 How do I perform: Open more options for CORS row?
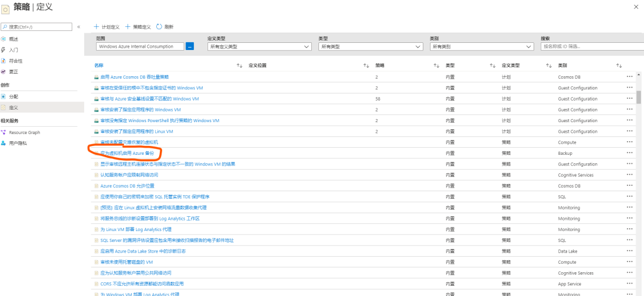(x=630, y=283)
